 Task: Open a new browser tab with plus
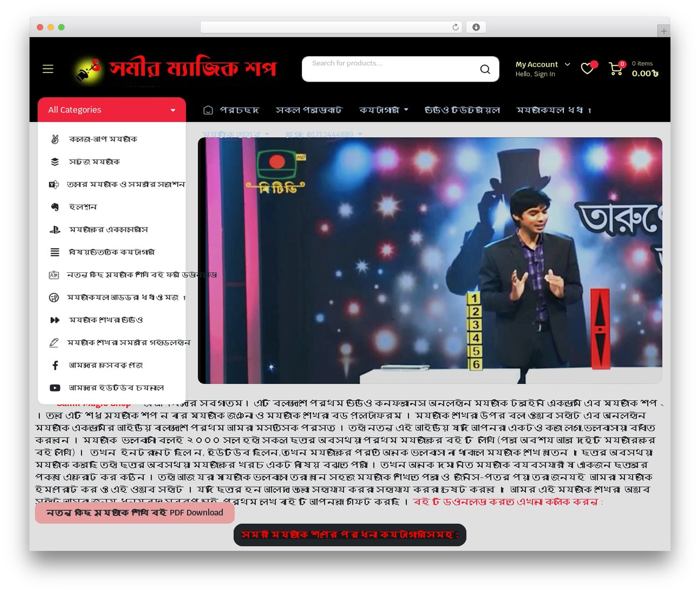point(663,31)
